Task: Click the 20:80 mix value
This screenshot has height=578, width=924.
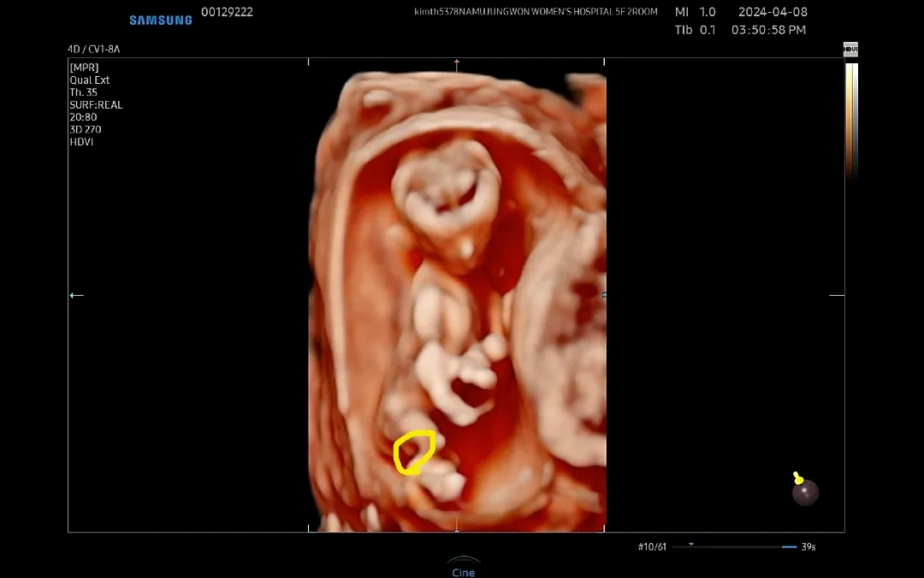Action: (x=83, y=117)
